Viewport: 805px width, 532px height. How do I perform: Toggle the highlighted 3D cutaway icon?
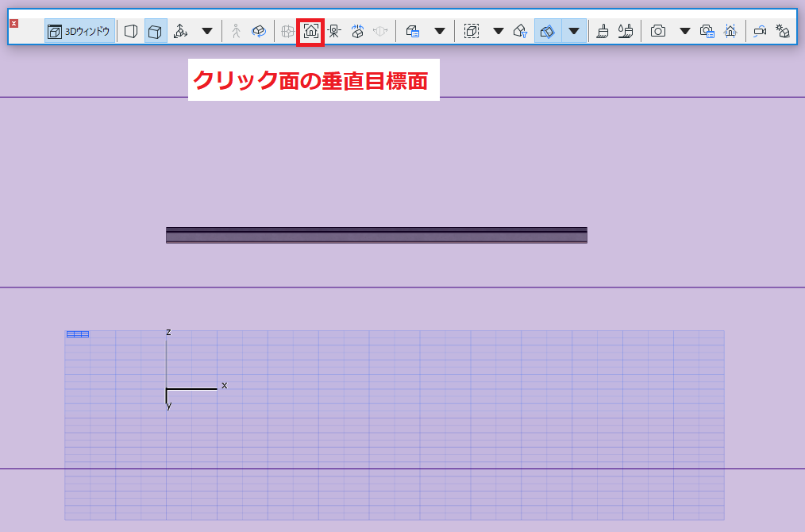click(x=548, y=31)
